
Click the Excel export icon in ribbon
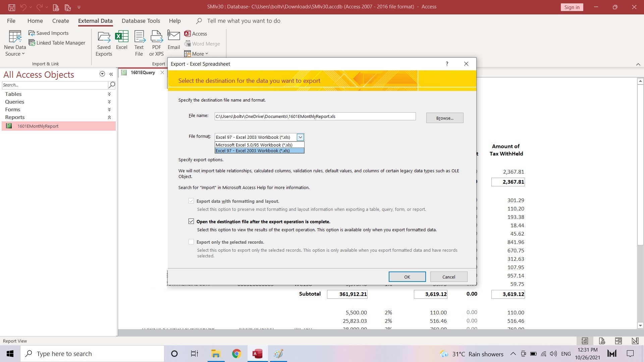[x=121, y=37]
